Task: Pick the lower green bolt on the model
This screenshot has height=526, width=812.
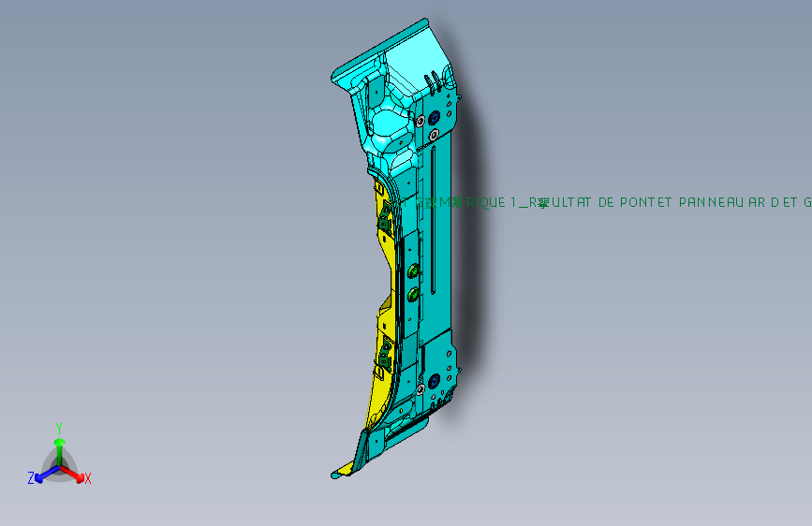Action: [x=413, y=295]
